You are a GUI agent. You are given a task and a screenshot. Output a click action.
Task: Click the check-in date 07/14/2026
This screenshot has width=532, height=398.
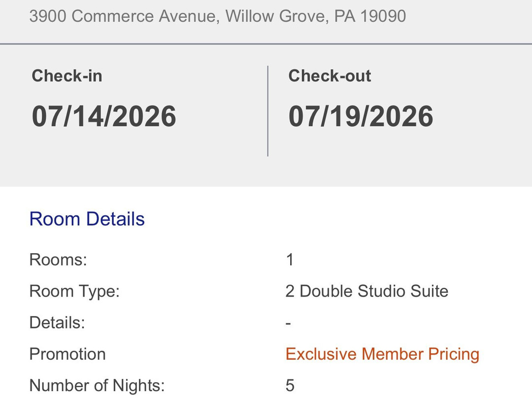tap(104, 116)
